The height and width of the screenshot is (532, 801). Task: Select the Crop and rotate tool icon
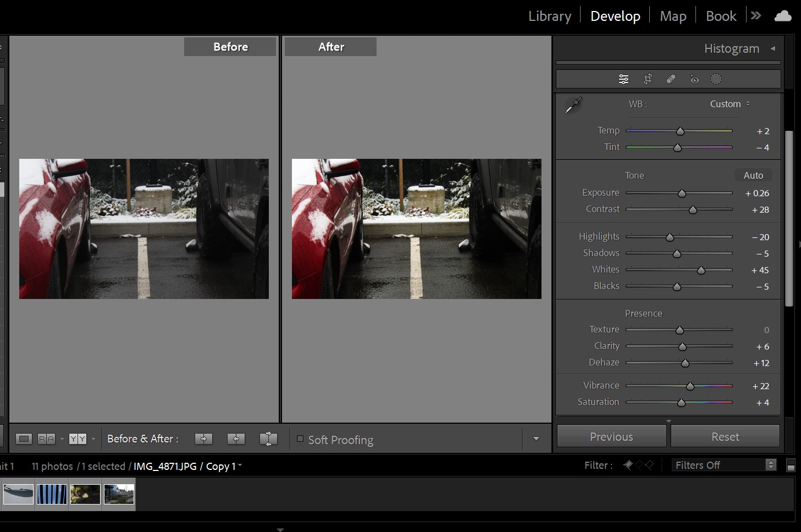(648, 79)
